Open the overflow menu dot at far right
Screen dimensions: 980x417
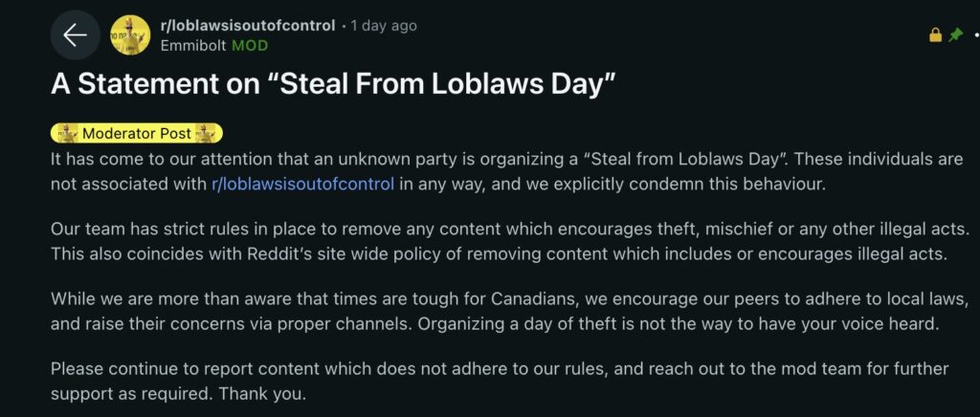[975, 35]
